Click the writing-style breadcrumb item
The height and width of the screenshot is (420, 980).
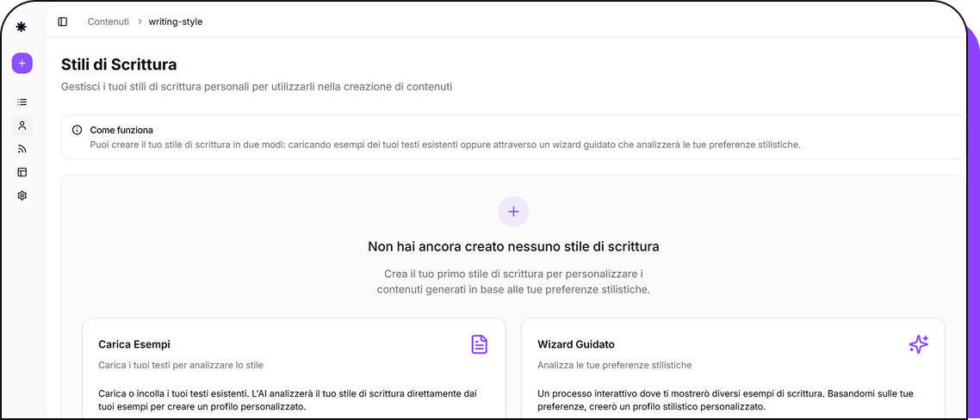176,22
